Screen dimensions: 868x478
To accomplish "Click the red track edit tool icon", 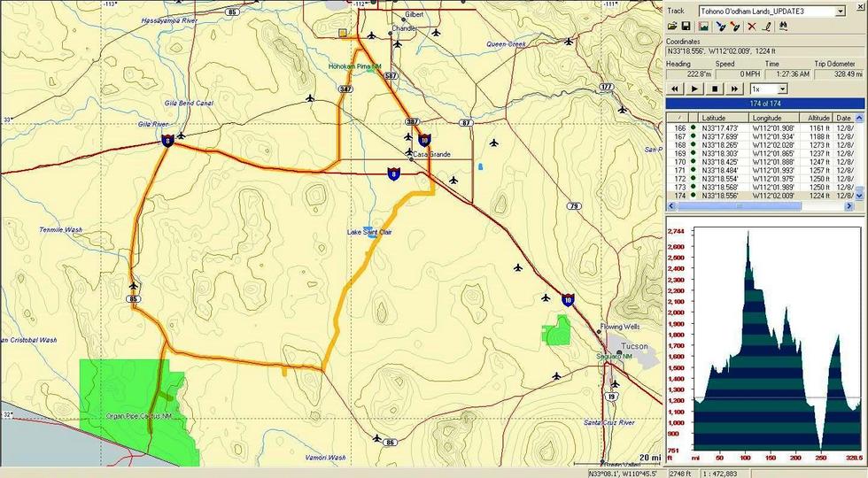I will 735,26.
